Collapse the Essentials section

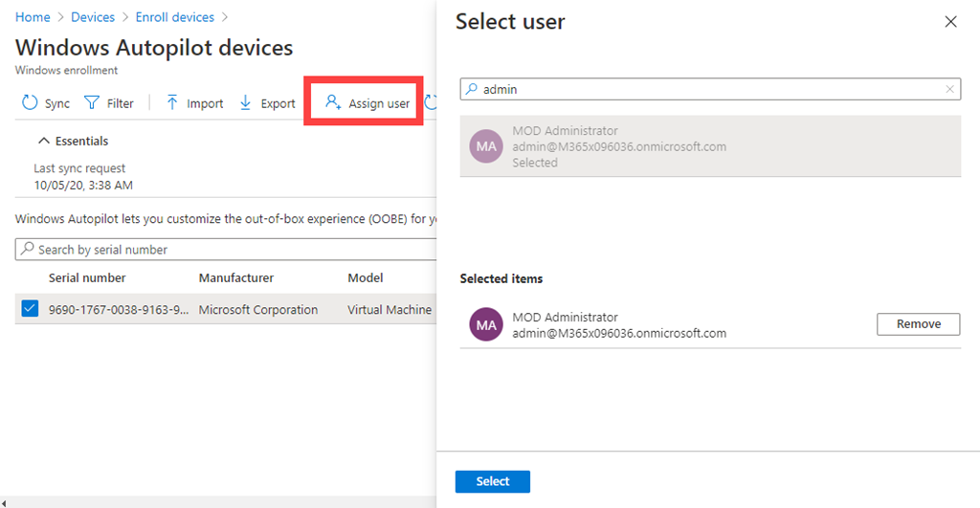coord(43,141)
